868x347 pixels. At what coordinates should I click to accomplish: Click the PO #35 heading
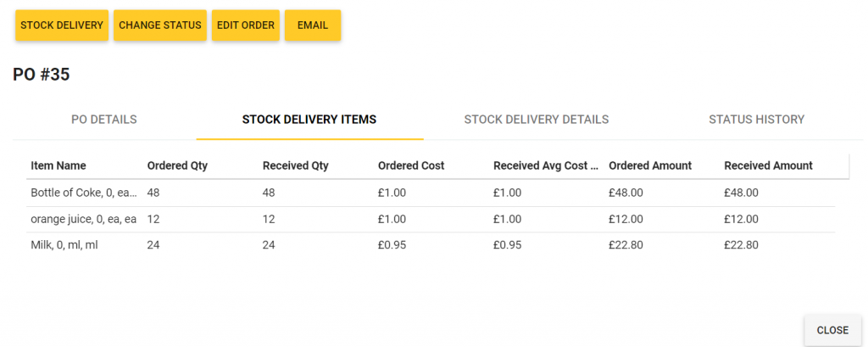[42, 75]
